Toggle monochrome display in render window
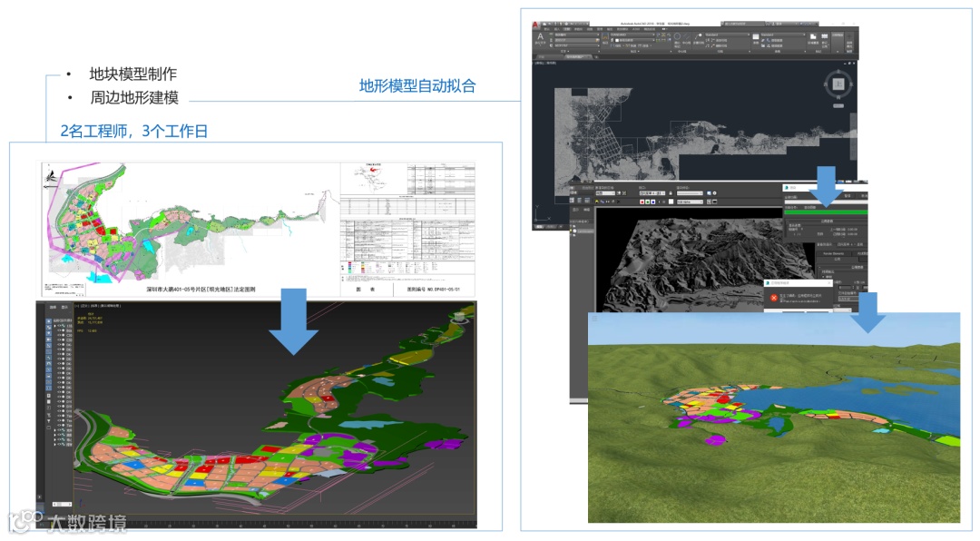Screen dimensions: 980x541 663,202
